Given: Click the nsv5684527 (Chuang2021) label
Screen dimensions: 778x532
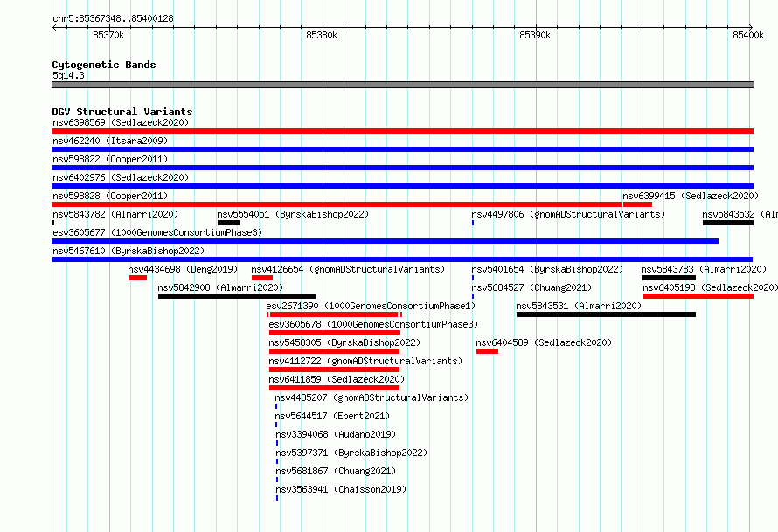Looking at the screenshot, I should tap(531, 287).
